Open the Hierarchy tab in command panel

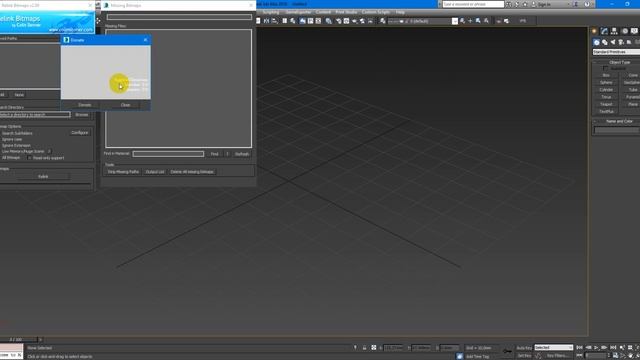pyautogui.click(x=614, y=31)
